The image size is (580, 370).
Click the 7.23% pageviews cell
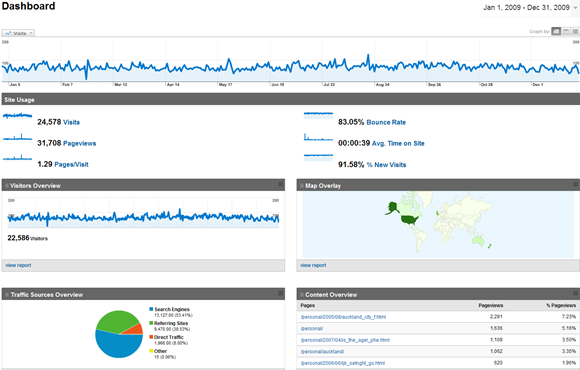pos(569,317)
